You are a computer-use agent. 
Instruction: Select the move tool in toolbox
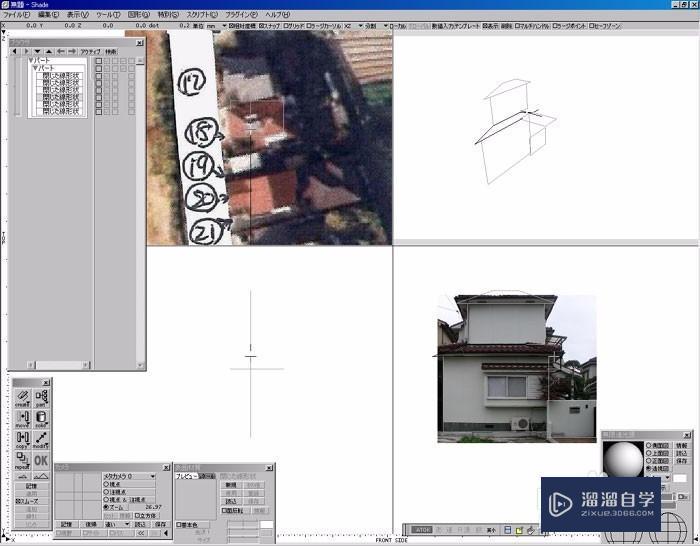pos(22,419)
